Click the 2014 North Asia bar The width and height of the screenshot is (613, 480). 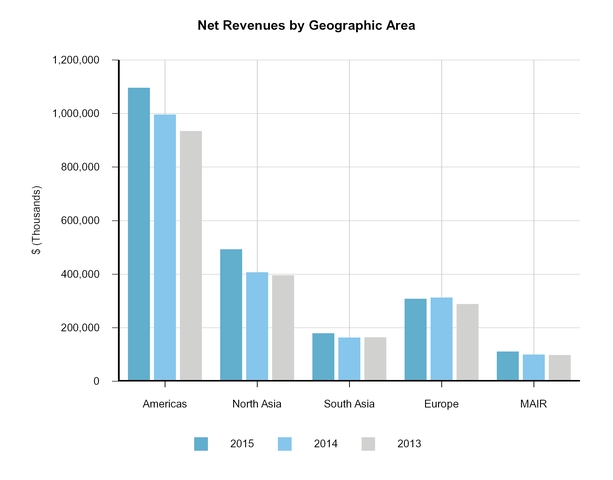257,326
